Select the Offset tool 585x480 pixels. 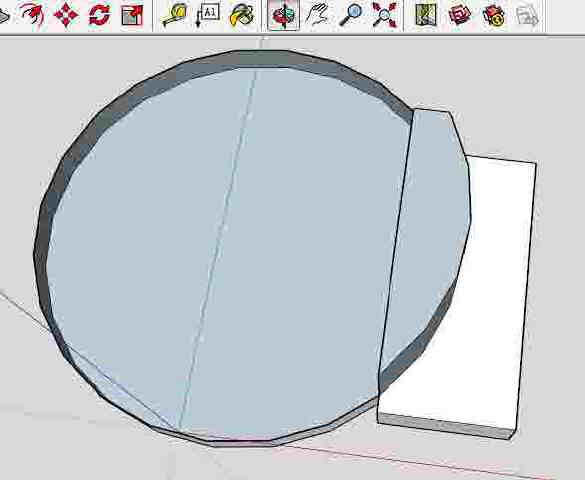(32, 14)
